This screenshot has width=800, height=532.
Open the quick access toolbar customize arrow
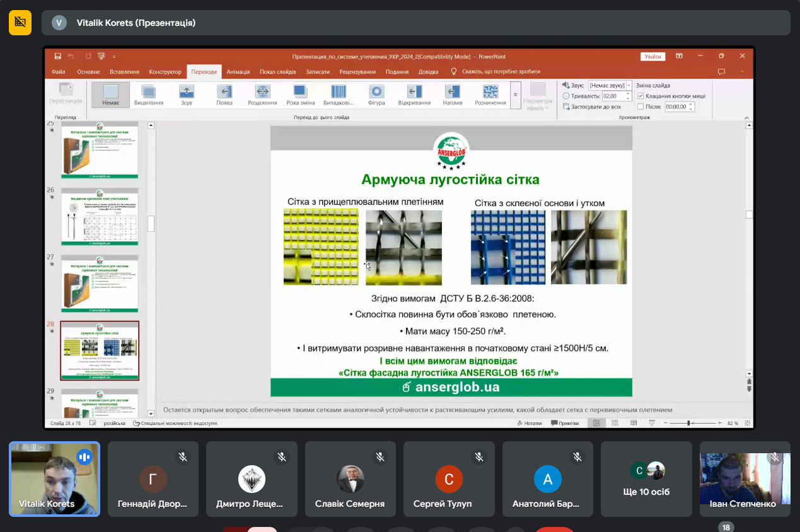[x=113, y=56]
